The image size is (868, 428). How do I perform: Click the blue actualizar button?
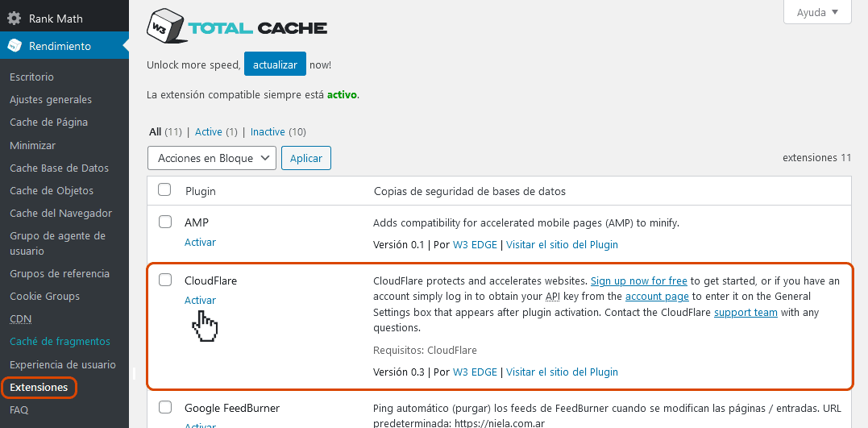click(275, 64)
